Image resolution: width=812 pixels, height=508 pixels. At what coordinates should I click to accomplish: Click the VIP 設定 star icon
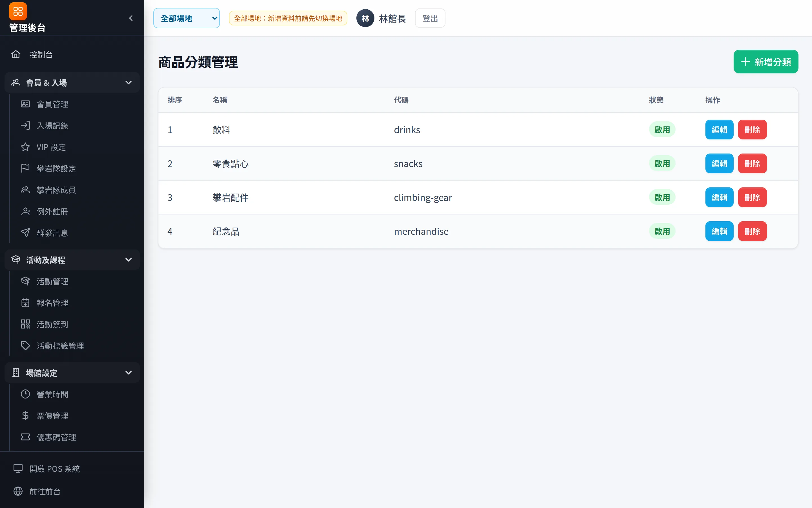point(25,147)
